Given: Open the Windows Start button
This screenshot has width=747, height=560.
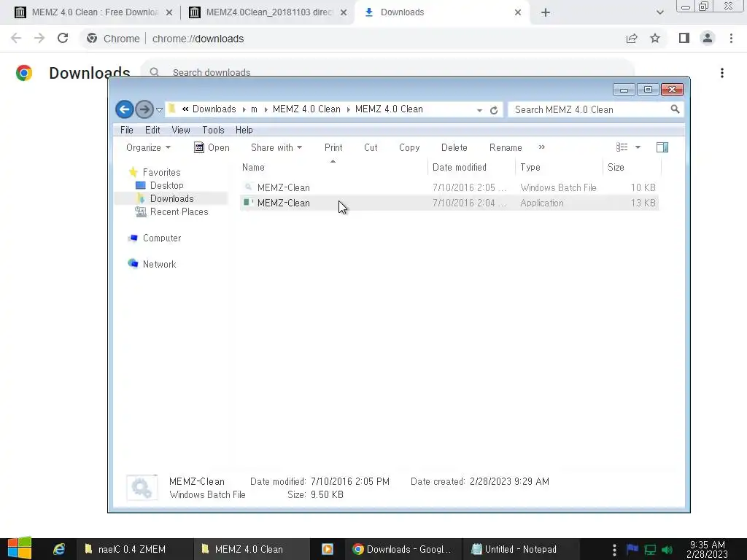Looking at the screenshot, I should point(19,549).
